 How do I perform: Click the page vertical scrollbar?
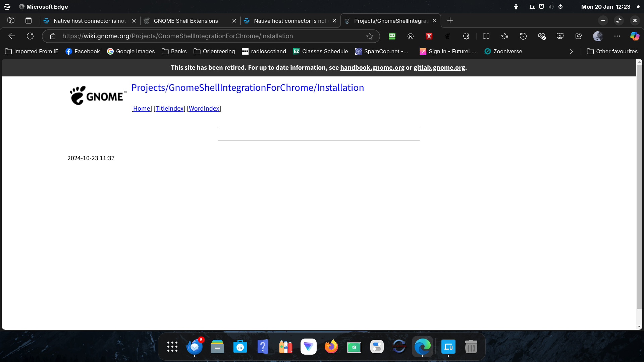(x=639, y=186)
